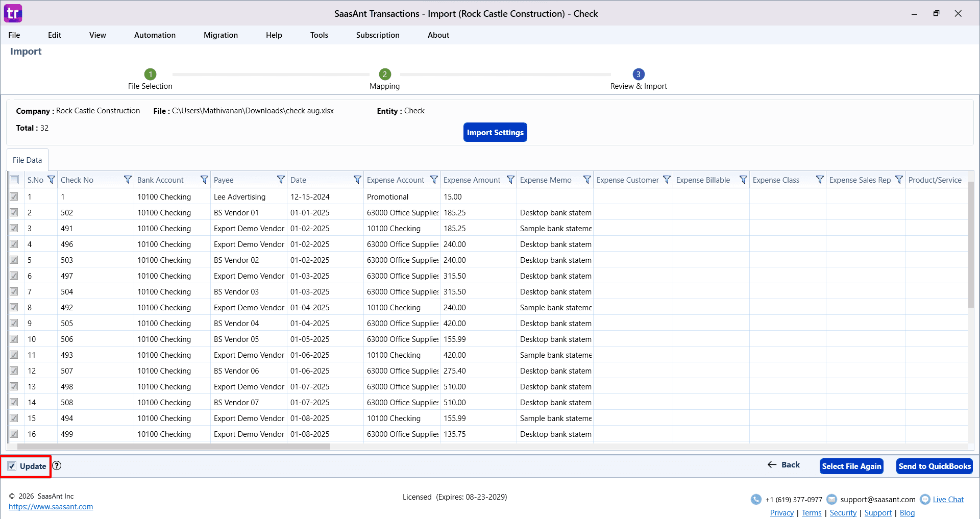980x519 pixels.
Task: Open the Edit menu
Action: (x=55, y=35)
